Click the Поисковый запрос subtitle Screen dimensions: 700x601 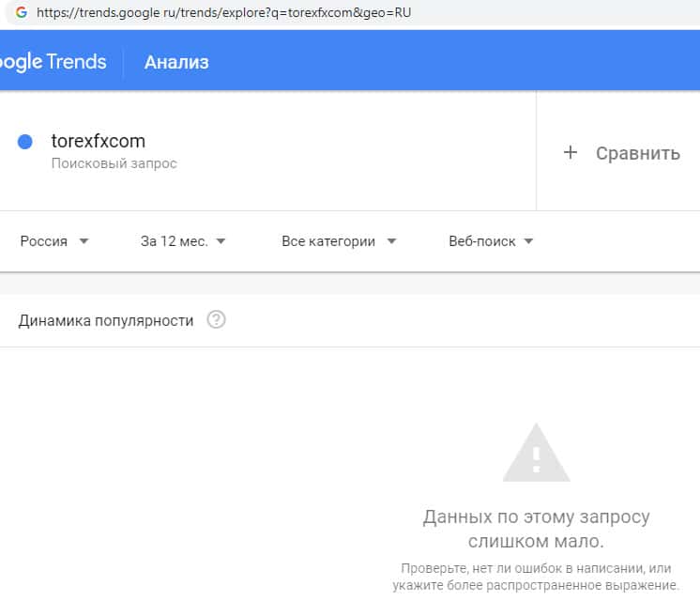[114, 163]
